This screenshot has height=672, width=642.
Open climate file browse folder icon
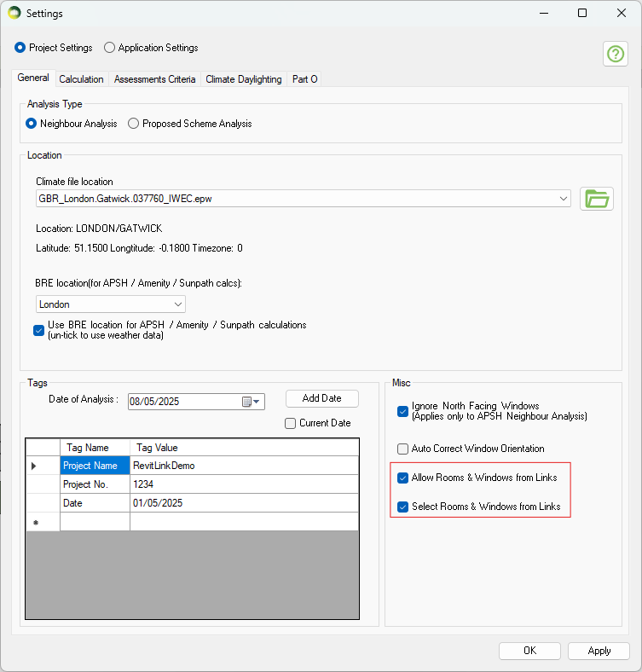pyautogui.click(x=597, y=199)
